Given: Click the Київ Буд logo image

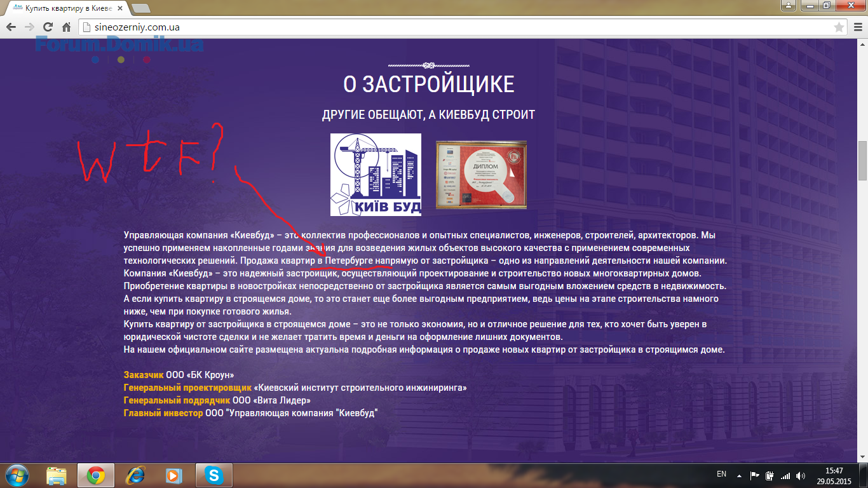Looking at the screenshot, I should click(376, 175).
